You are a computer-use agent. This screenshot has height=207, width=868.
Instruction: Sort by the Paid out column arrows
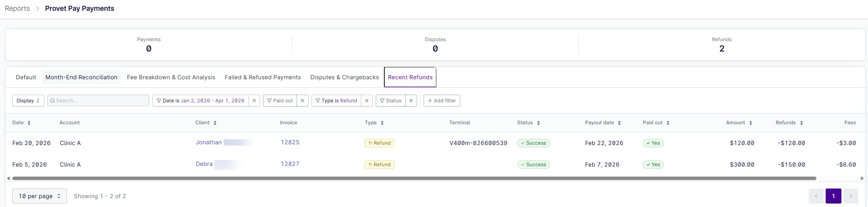(x=668, y=123)
